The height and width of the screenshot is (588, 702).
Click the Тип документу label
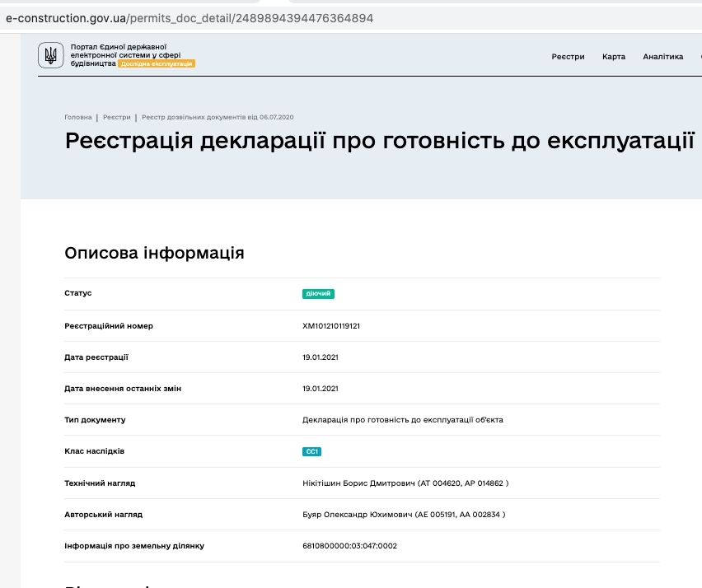coord(95,420)
